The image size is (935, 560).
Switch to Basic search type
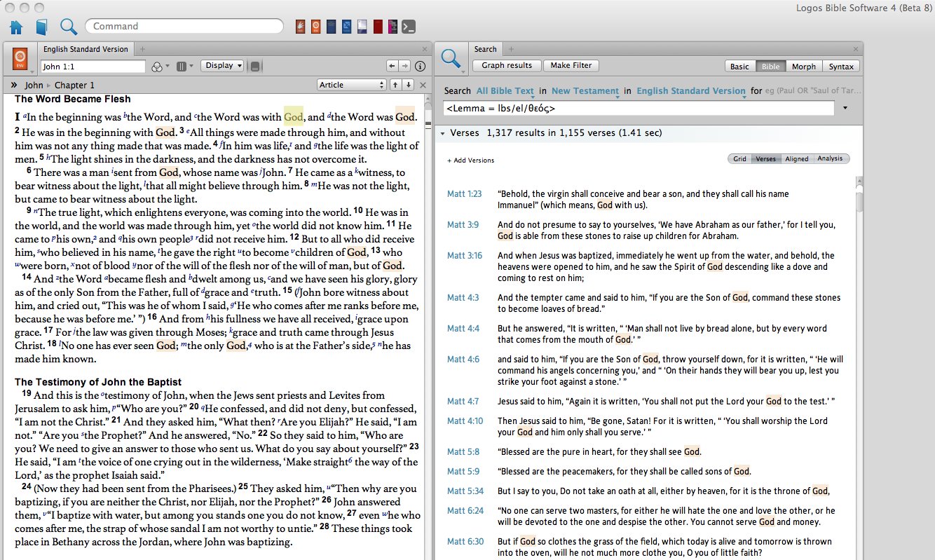[739, 67]
